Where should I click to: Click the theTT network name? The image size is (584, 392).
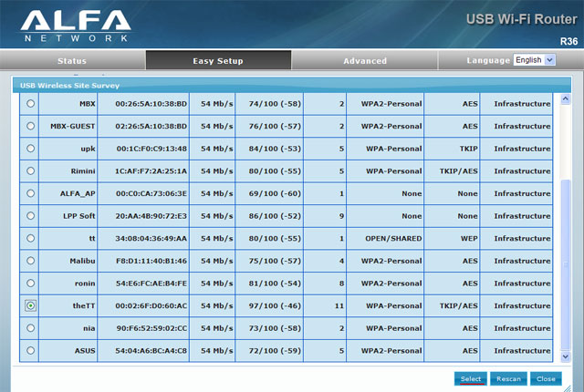pos(84,305)
